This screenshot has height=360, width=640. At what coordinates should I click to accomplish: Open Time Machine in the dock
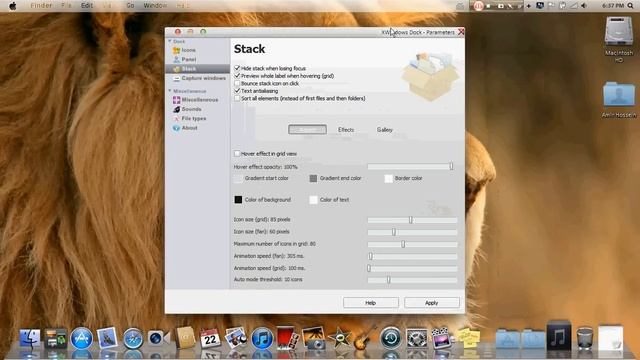[391, 338]
